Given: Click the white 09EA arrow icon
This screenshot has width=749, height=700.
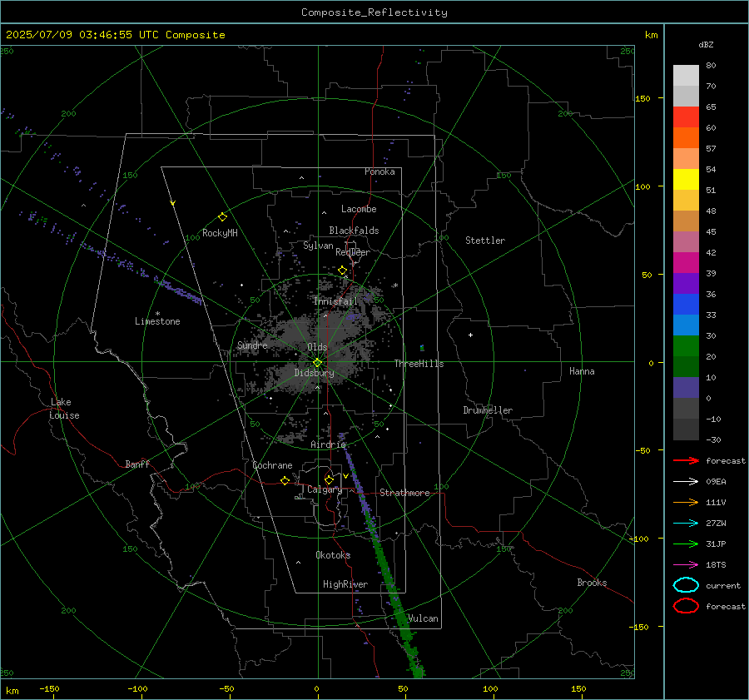Looking at the screenshot, I should 686,481.
